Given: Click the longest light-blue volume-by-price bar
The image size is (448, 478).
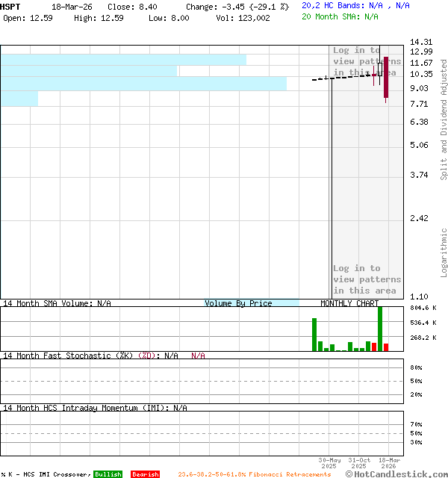Looking at the screenshot, I should (x=143, y=84).
